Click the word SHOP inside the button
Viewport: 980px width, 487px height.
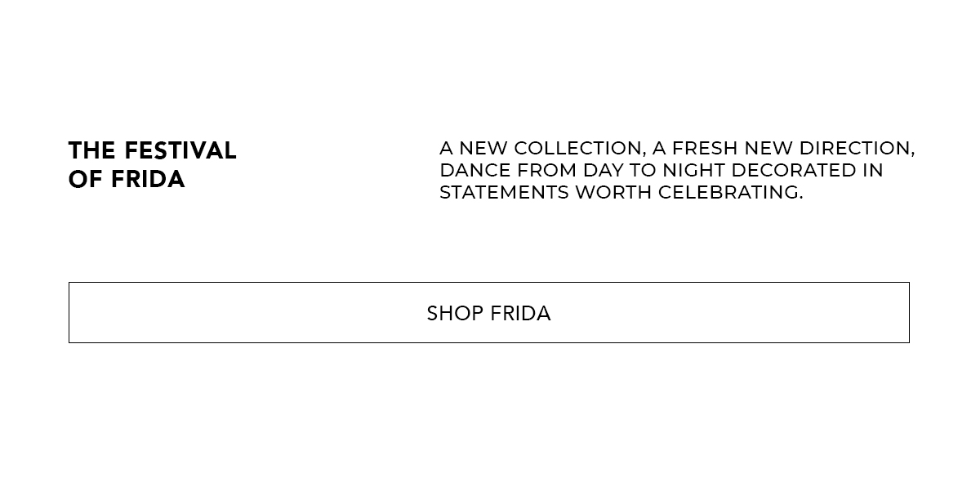(455, 313)
